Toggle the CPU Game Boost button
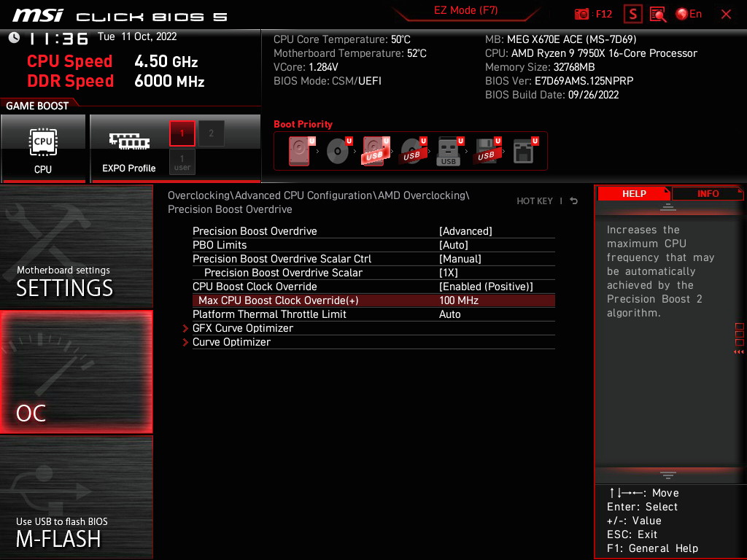This screenshot has width=747, height=560. [43, 148]
